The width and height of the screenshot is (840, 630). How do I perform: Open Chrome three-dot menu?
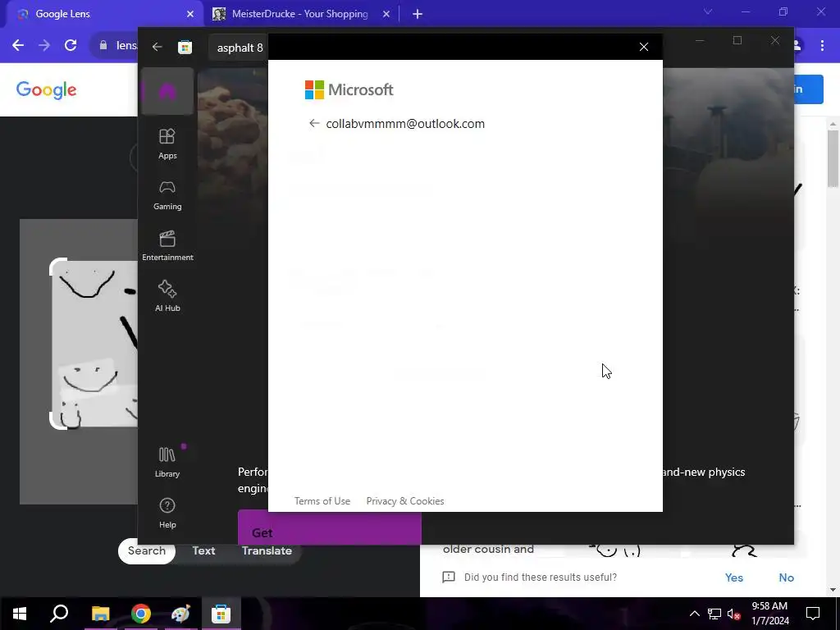(822, 46)
